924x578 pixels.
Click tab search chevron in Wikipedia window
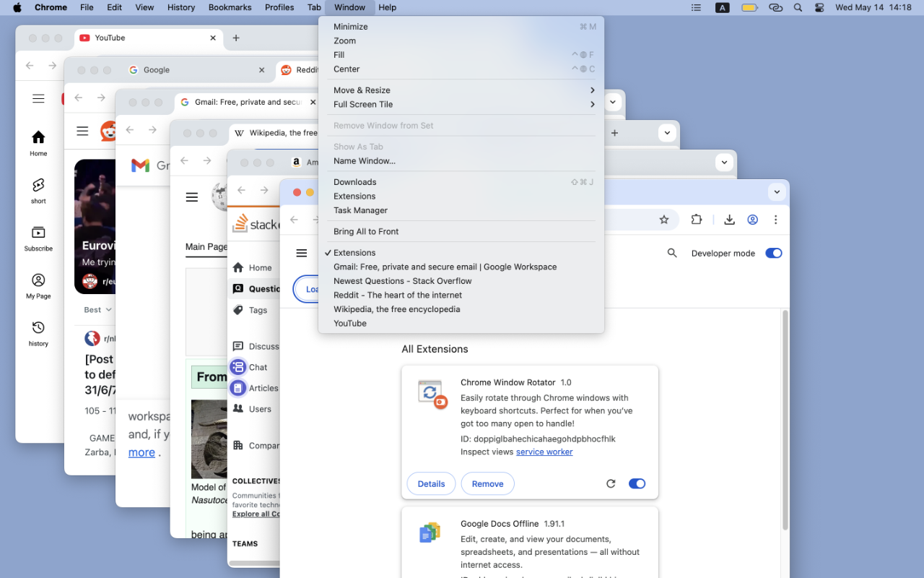point(667,133)
